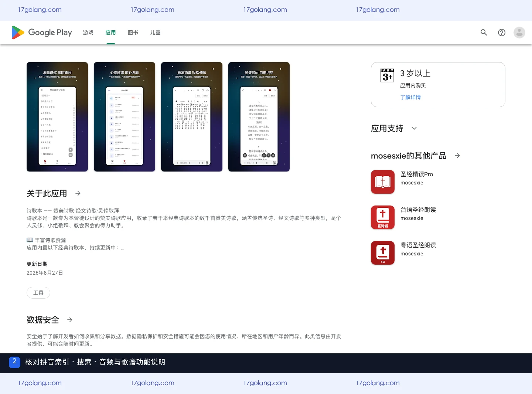Click the 更新日期 label
The width and height of the screenshot is (532, 394).
tap(37, 264)
